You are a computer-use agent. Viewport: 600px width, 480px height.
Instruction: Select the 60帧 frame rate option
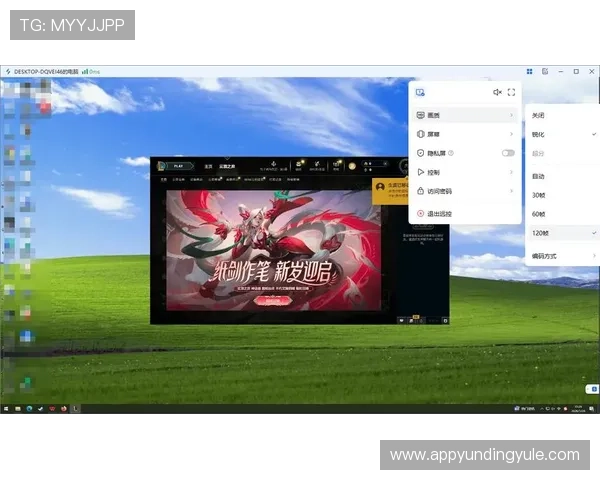click(539, 213)
